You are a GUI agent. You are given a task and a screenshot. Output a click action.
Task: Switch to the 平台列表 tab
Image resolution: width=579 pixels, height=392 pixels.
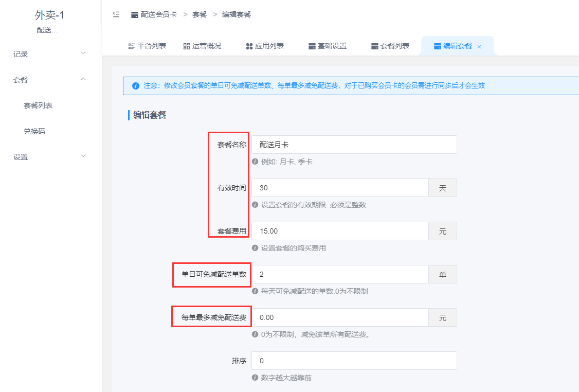[147, 46]
